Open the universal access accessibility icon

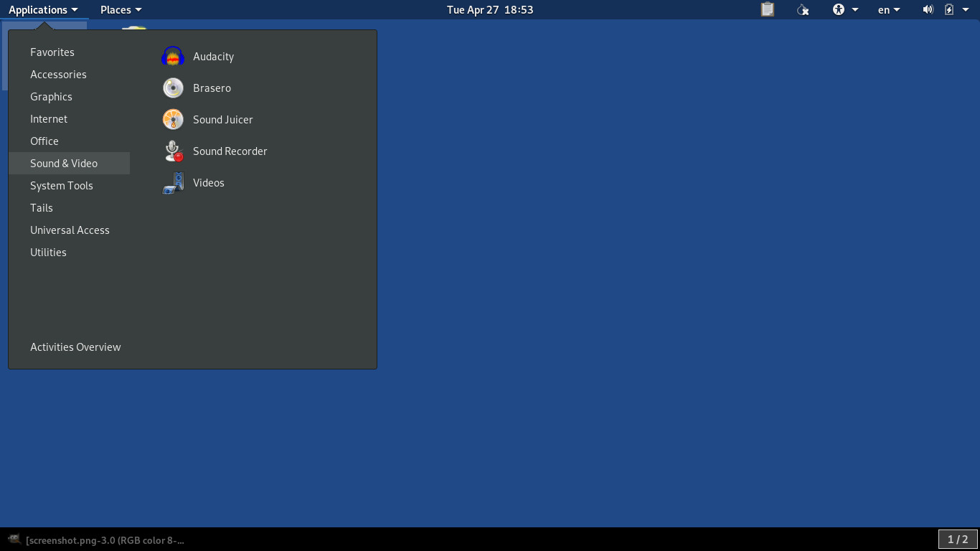pos(839,9)
